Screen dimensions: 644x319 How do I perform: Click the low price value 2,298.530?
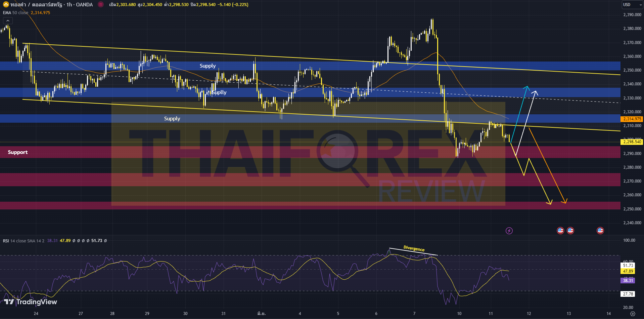(x=179, y=5)
